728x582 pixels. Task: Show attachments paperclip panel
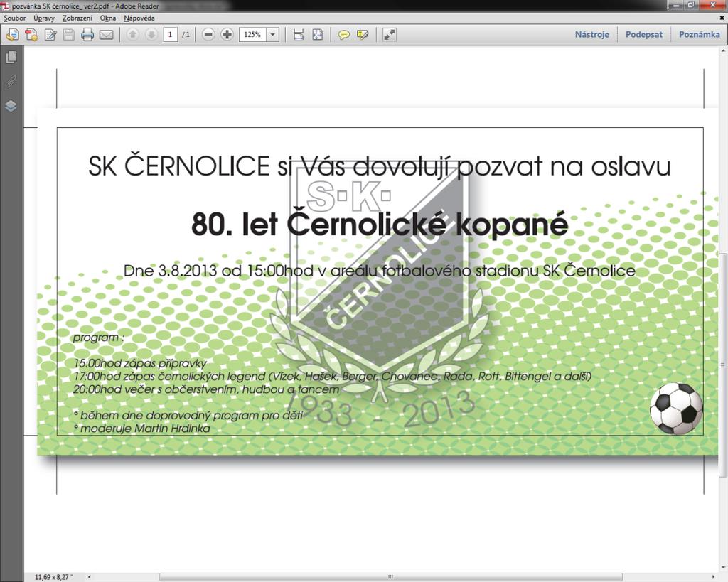(x=11, y=82)
